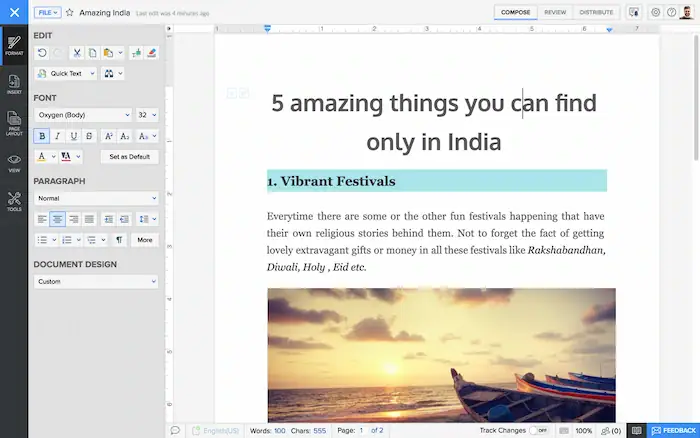Click the Feedback button
Screen dimensions: 700x438
(x=674, y=430)
